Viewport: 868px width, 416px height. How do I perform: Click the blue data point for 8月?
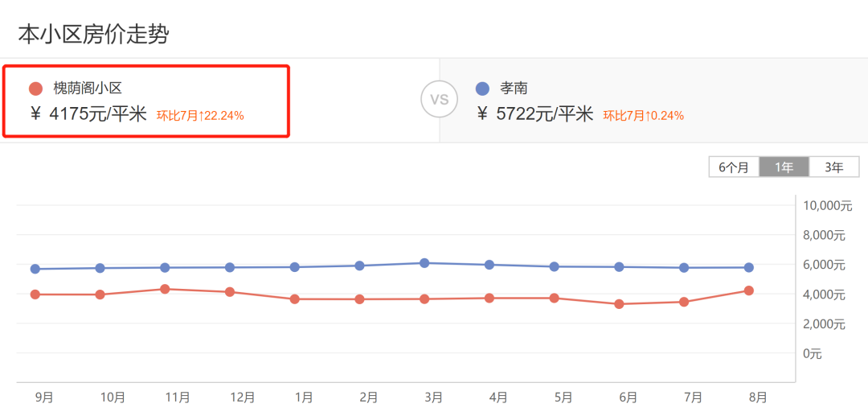pos(748,267)
